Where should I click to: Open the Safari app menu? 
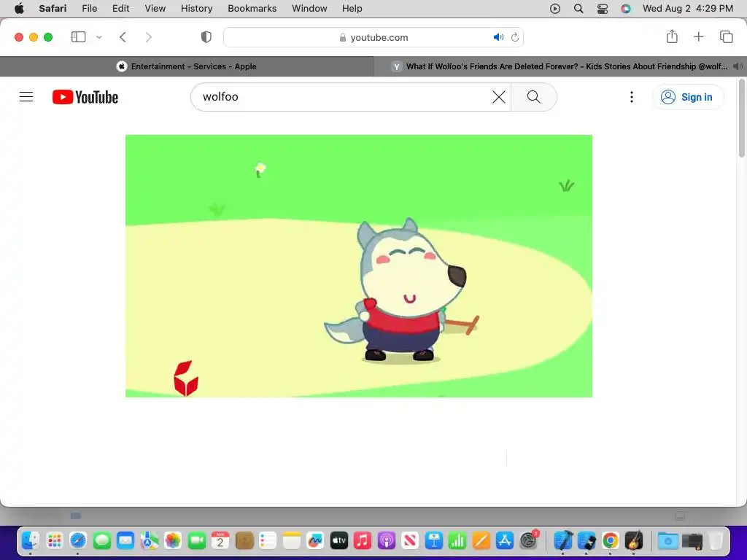[53, 9]
